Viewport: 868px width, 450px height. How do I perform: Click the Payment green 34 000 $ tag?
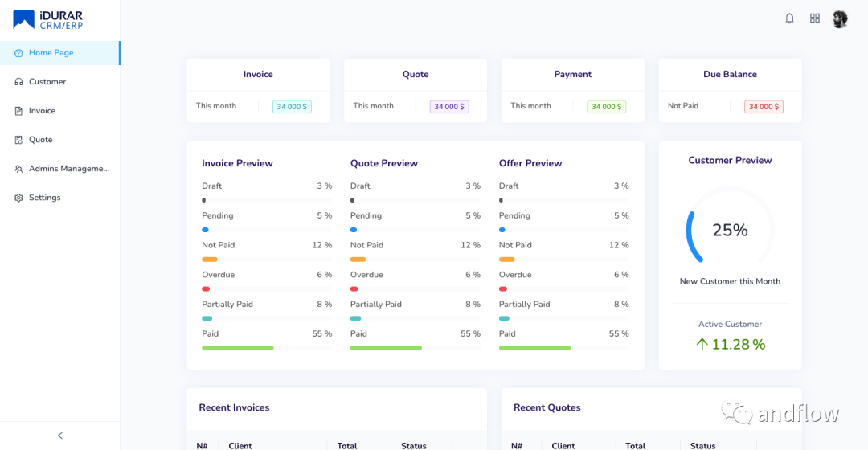pyautogui.click(x=606, y=107)
